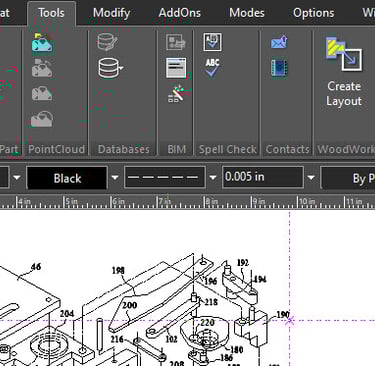Image resolution: width=375 pixels, height=366 pixels.
Task: Click the envelope contacts icon
Action: [279, 42]
